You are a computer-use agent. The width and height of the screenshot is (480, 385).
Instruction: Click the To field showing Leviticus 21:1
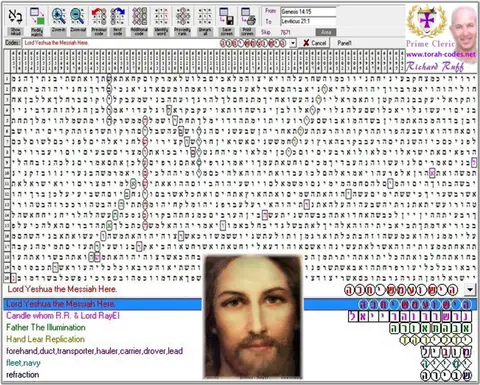point(308,21)
